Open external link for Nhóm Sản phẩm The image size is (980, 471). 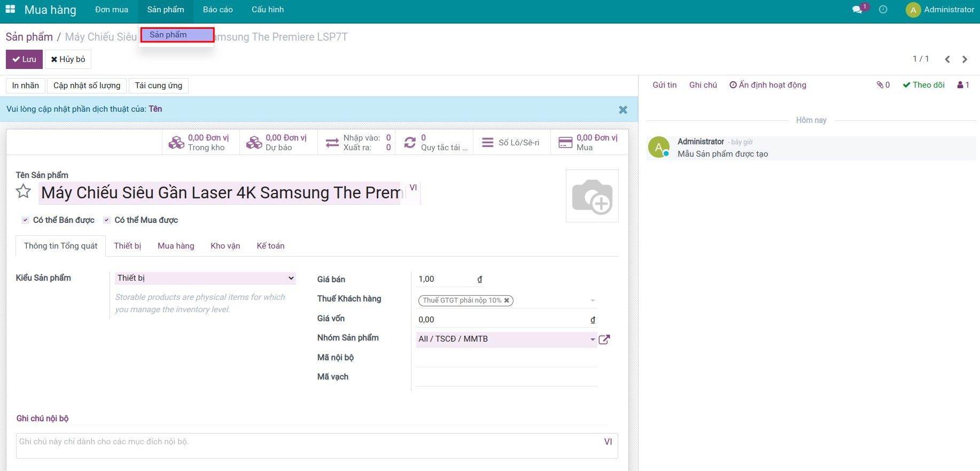point(604,339)
